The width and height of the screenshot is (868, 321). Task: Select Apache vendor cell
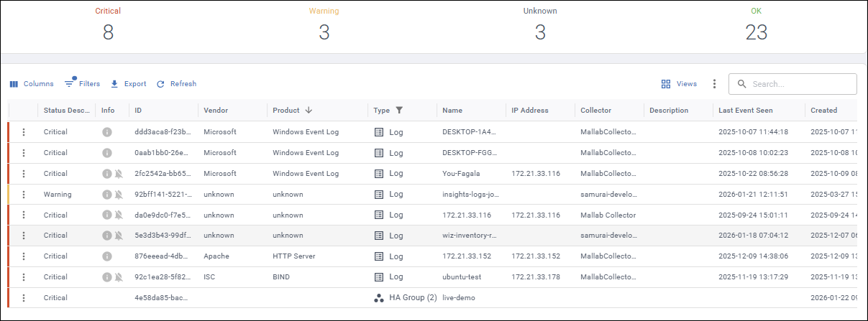pos(216,256)
